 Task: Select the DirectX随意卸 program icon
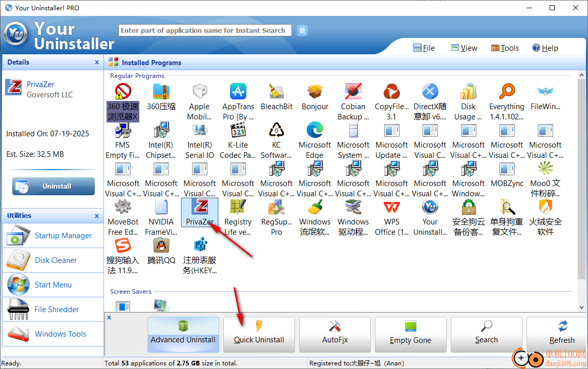pos(430,91)
